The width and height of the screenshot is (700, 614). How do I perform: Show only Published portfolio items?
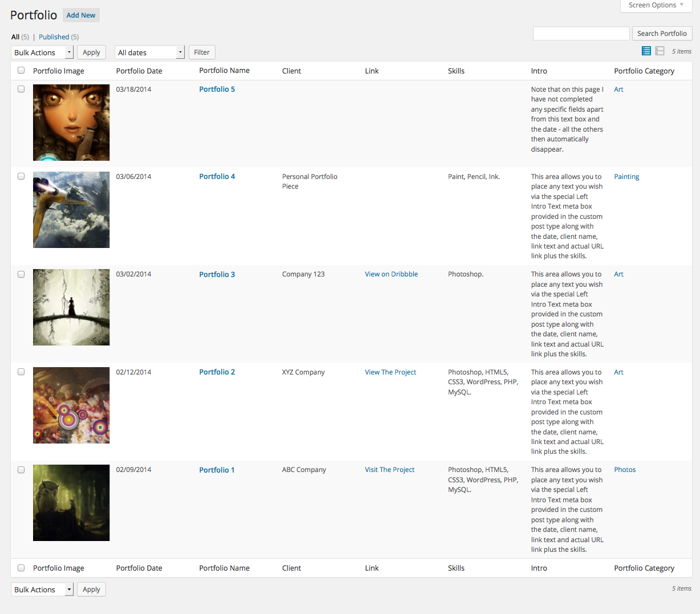point(54,37)
